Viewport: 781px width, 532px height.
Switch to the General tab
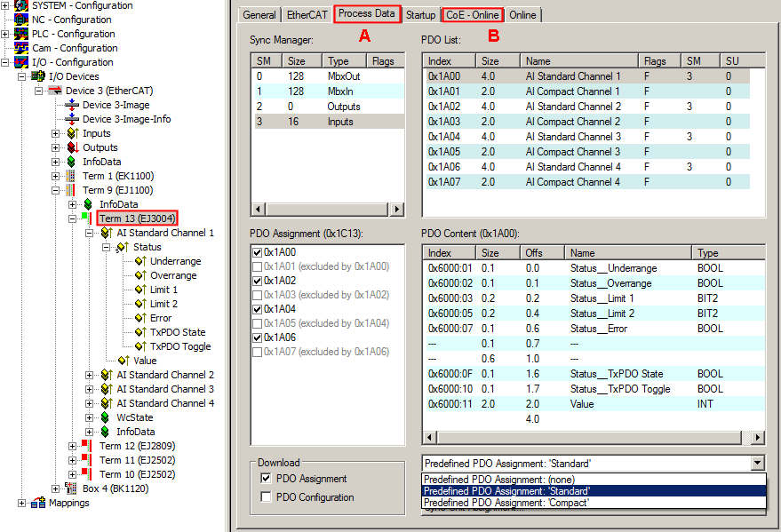[259, 15]
